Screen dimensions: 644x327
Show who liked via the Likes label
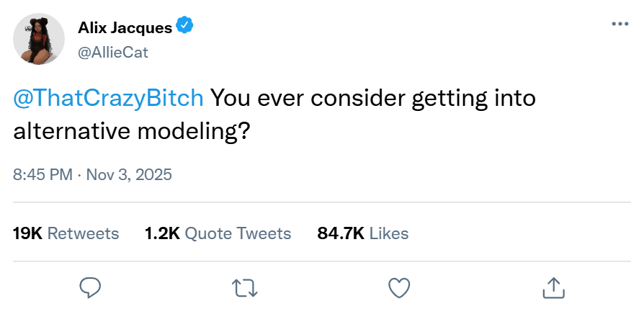point(389,233)
